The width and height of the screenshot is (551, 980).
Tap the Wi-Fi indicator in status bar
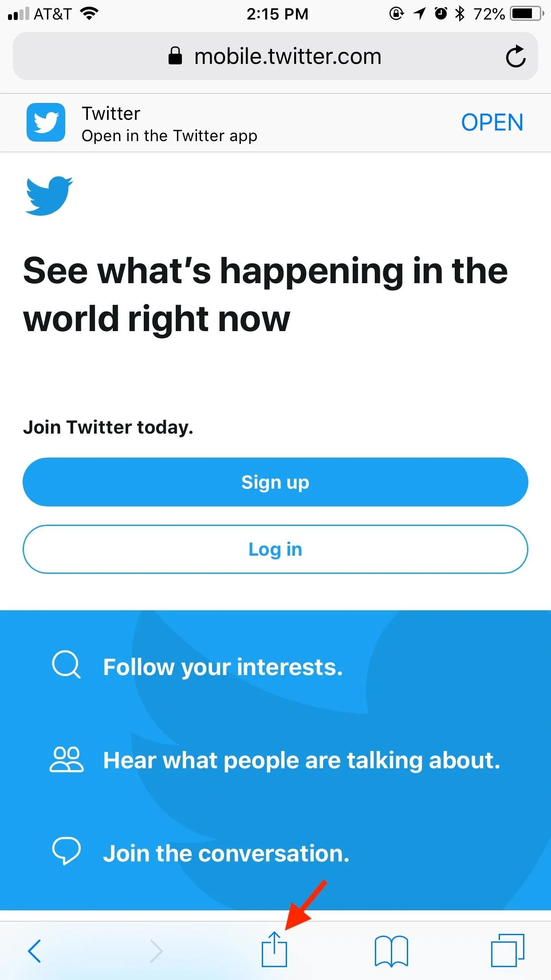[89, 14]
